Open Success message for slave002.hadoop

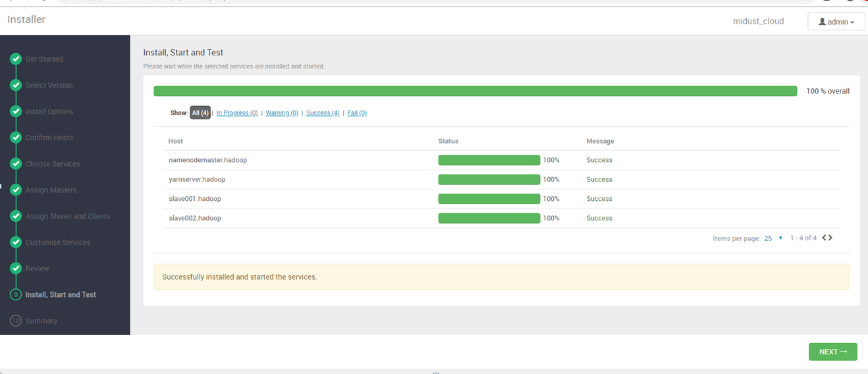coord(599,218)
